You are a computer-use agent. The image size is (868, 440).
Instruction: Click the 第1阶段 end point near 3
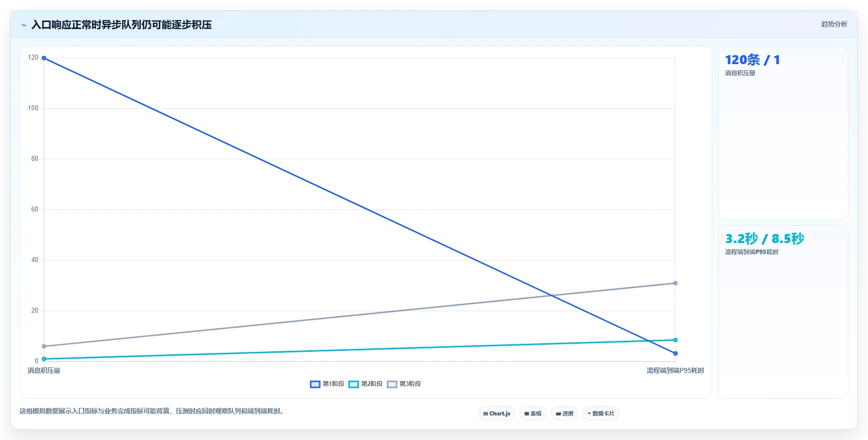[676, 353]
